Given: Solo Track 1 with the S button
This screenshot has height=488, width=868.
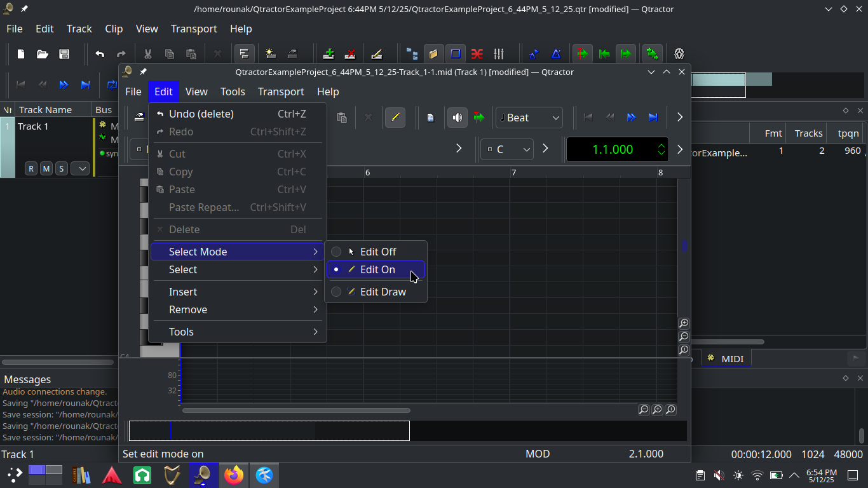Looking at the screenshot, I should pos(61,168).
